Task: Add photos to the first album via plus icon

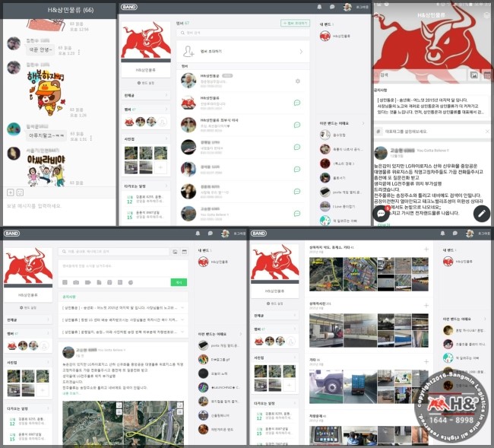Action: point(426,249)
